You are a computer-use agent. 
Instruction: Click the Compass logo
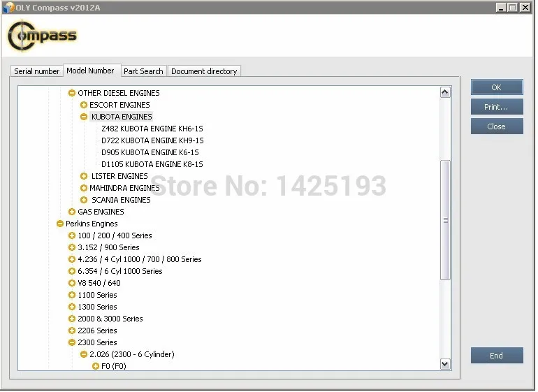42,36
